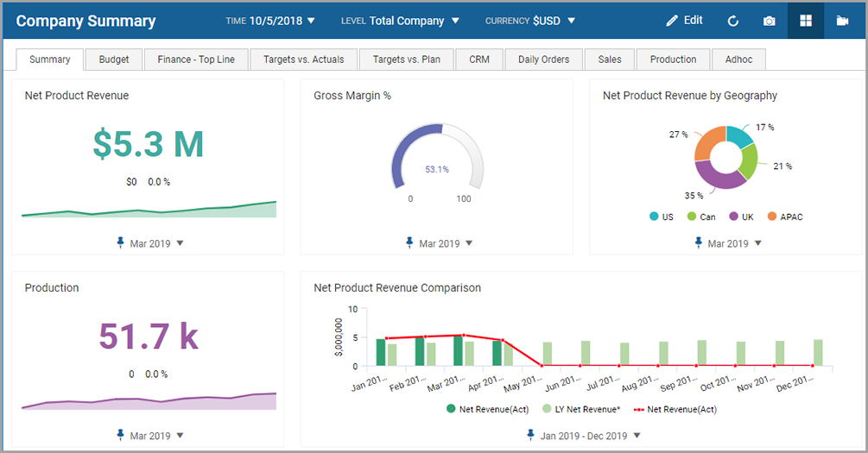
Task: Expand the LEVEL Total Company dropdown
Action: tap(400, 21)
